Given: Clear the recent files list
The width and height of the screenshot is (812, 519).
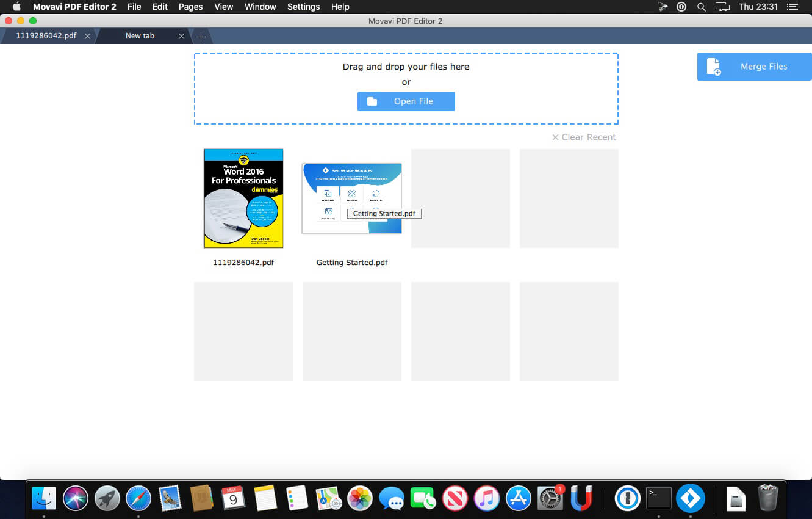Looking at the screenshot, I should [584, 137].
